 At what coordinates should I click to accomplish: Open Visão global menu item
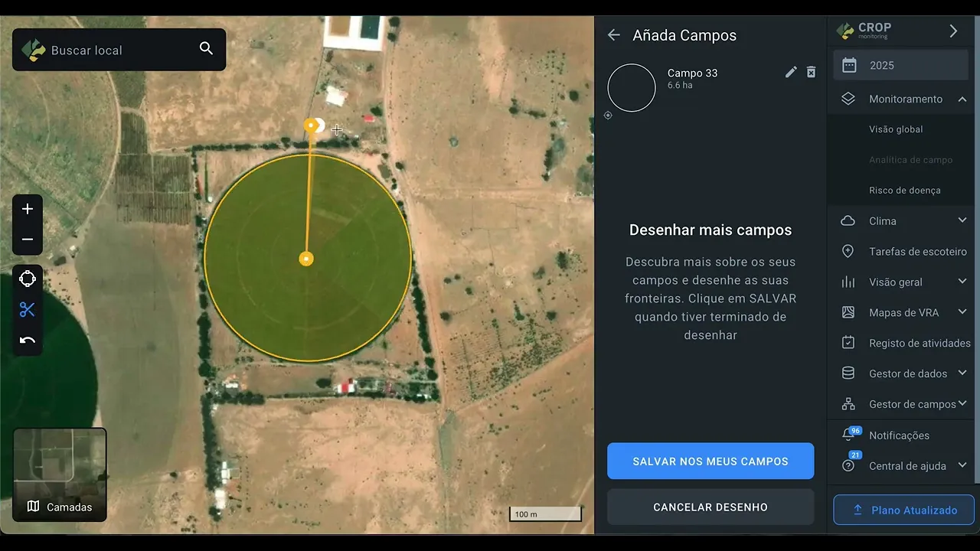[x=896, y=129]
